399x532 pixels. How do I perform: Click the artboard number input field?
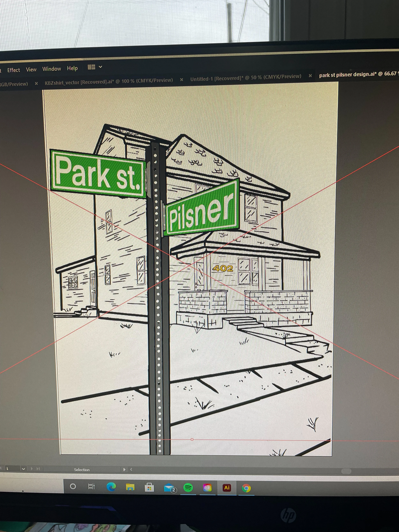click(x=12, y=468)
